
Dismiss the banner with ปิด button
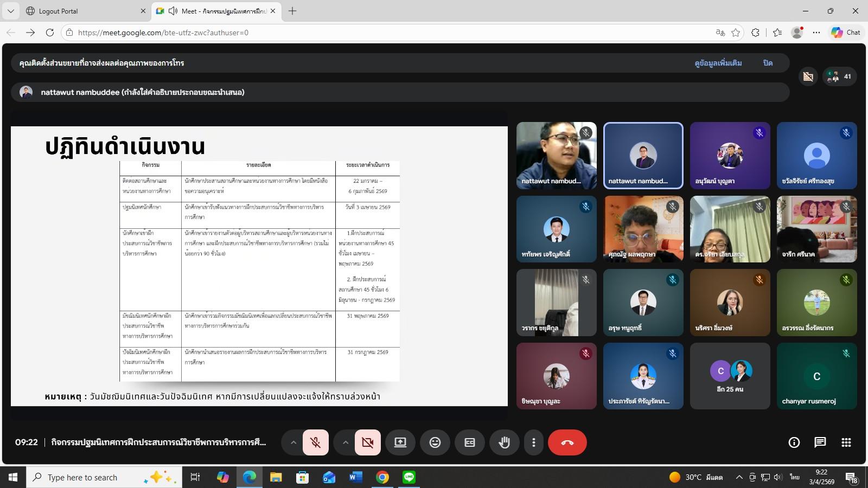click(768, 63)
